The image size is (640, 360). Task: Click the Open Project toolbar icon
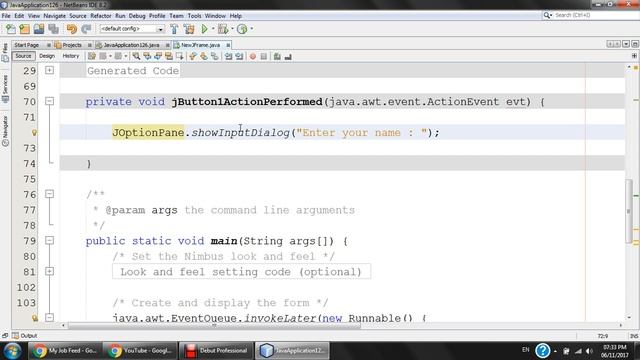39,29
